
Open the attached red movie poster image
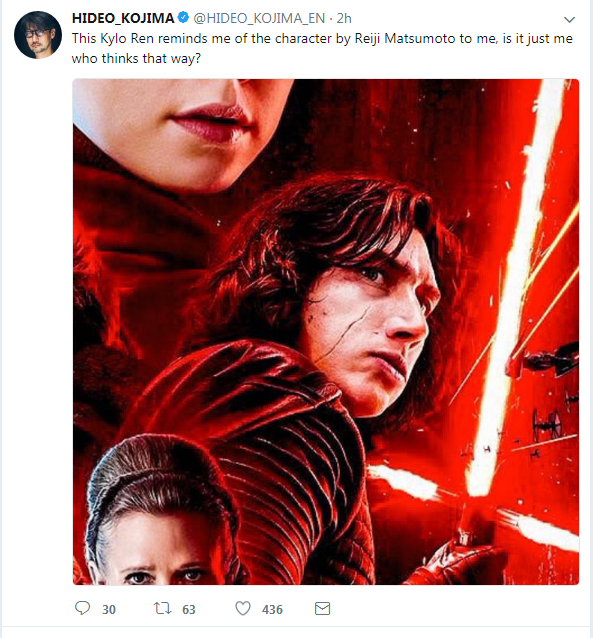tap(326, 332)
